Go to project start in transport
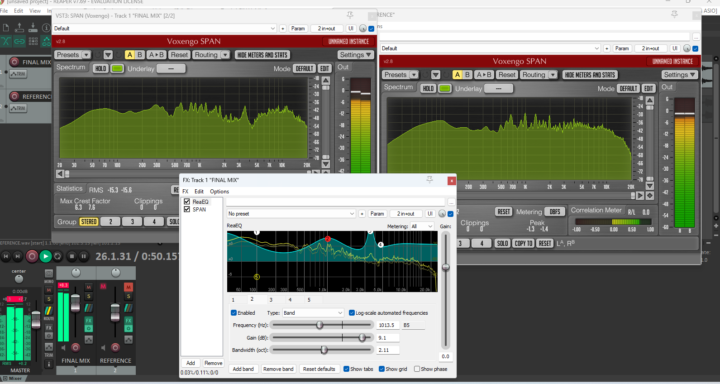The width and height of the screenshot is (720, 384). point(6,256)
